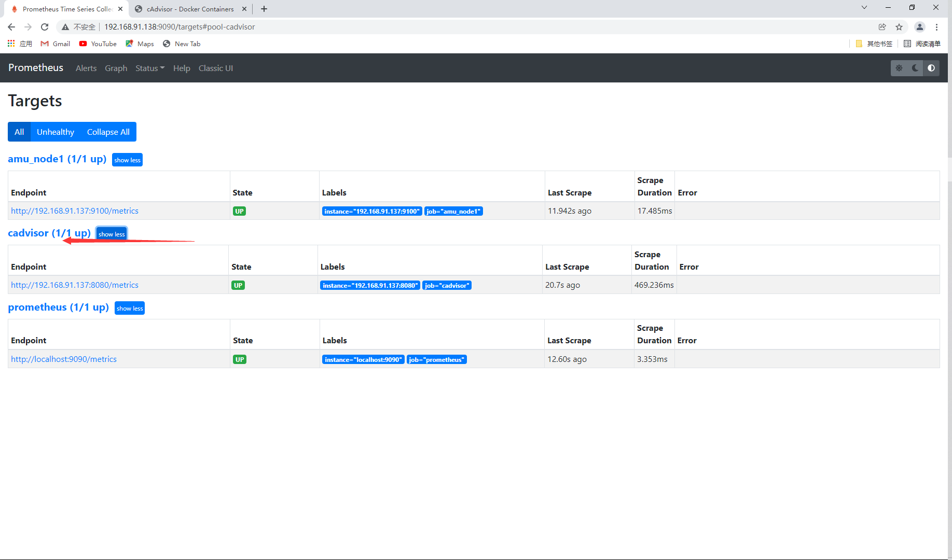
Task: Select the All targets filter
Action: (x=19, y=132)
